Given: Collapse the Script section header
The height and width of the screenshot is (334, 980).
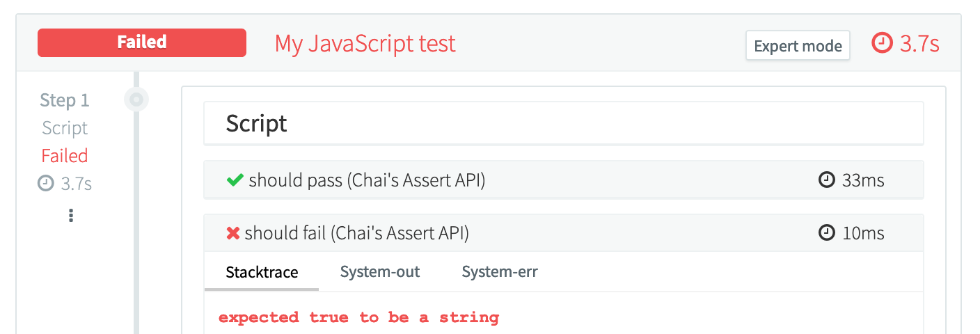Looking at the screenshot, I should pos(562,124).
